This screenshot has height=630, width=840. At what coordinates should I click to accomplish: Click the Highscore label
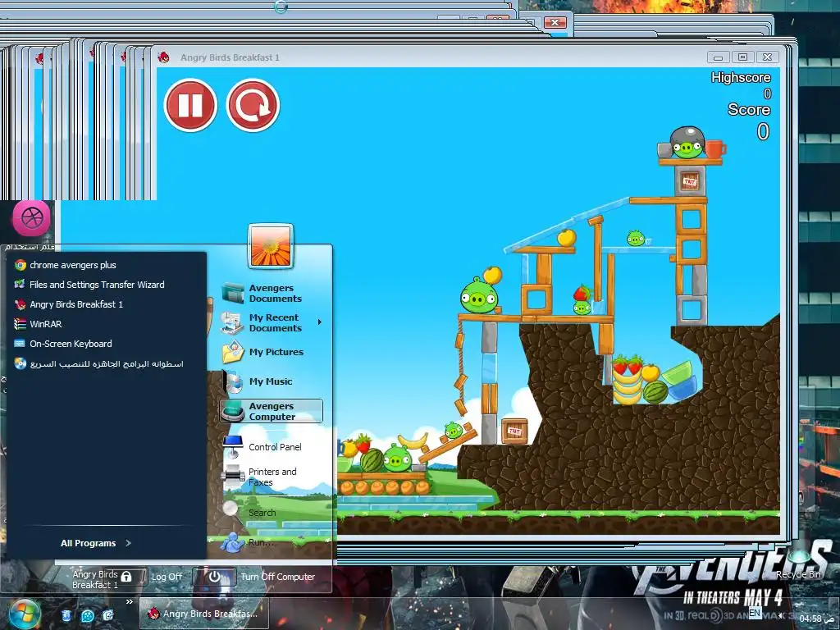pyautogui.click(x=741, y=78)
